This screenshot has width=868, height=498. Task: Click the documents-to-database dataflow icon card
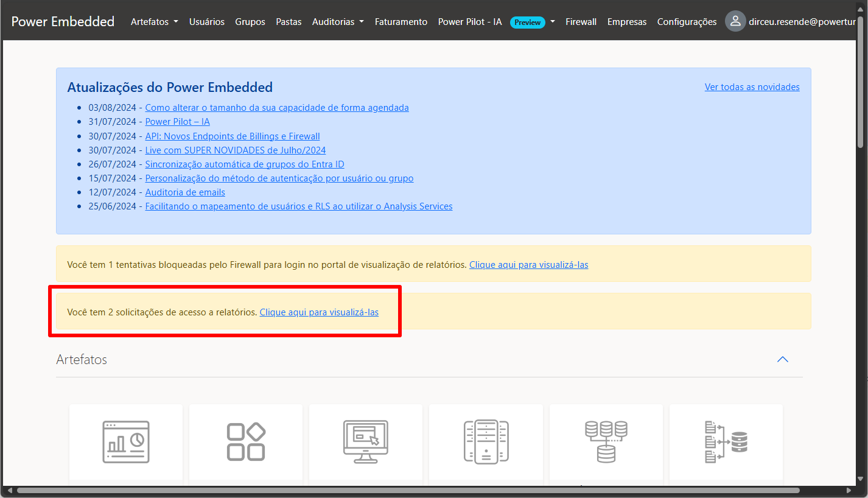(726, 441)
